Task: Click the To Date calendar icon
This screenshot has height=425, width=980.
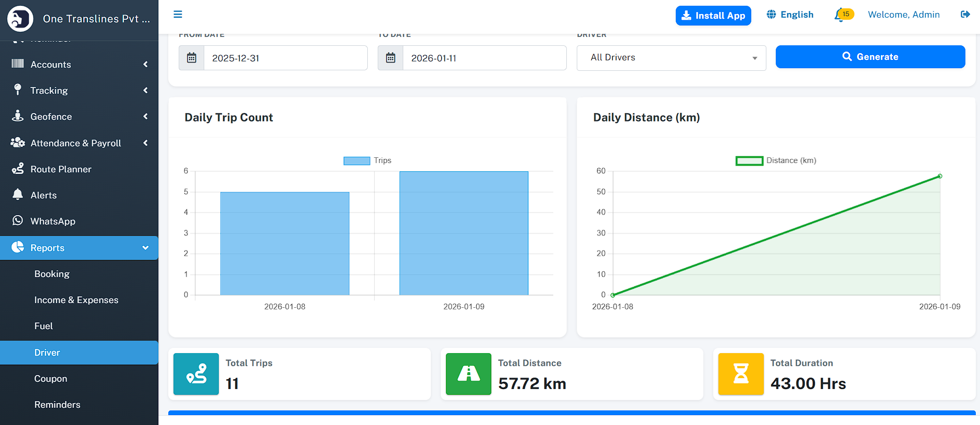Action: tap(391, 58)
